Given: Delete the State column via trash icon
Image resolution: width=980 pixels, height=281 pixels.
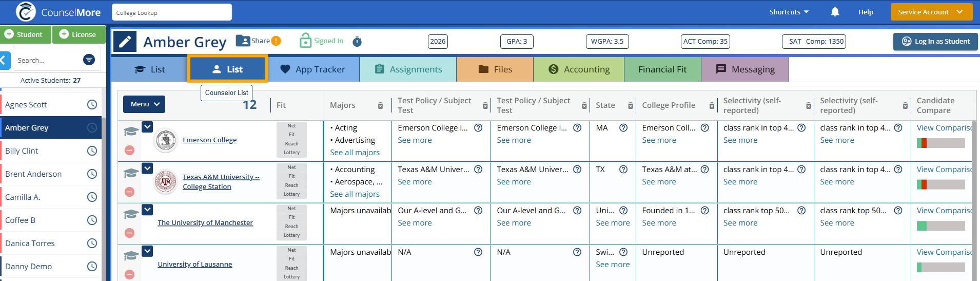Looking at the screenshot, I should coord(631,105).
